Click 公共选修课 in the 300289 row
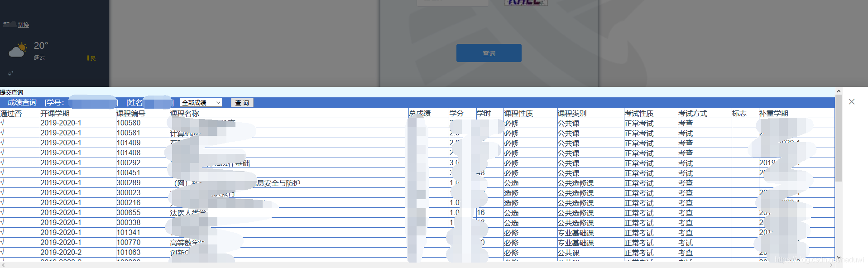This screenshot has height=268, width=868. pos(575,183)
